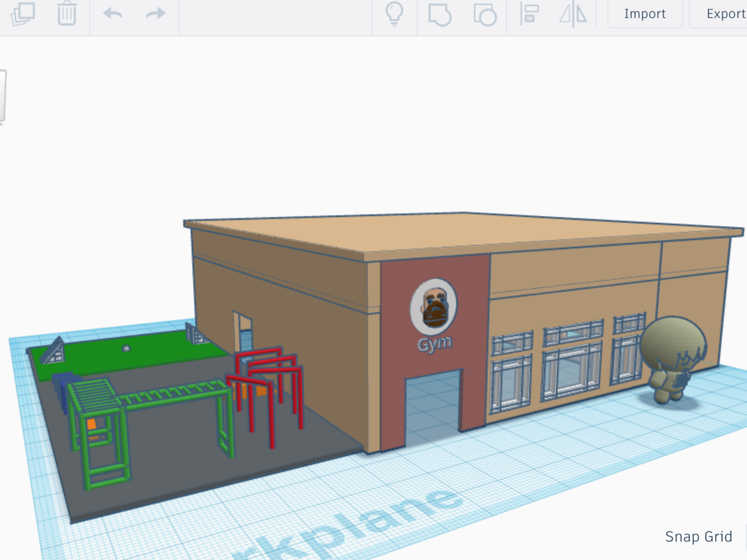The width and height of the screenshot is (747, 560).
Task: Click the Group shapes icon
Action: (x=440, y=15)
